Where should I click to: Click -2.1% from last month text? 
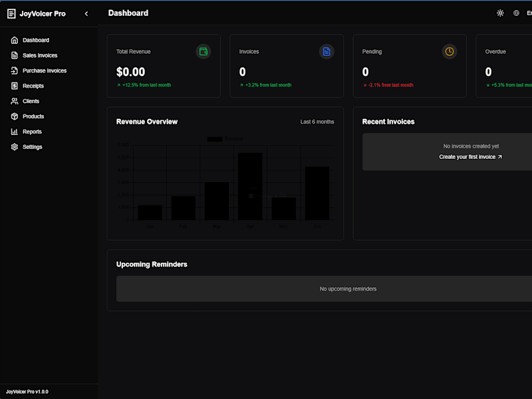[x=390, y=85]
